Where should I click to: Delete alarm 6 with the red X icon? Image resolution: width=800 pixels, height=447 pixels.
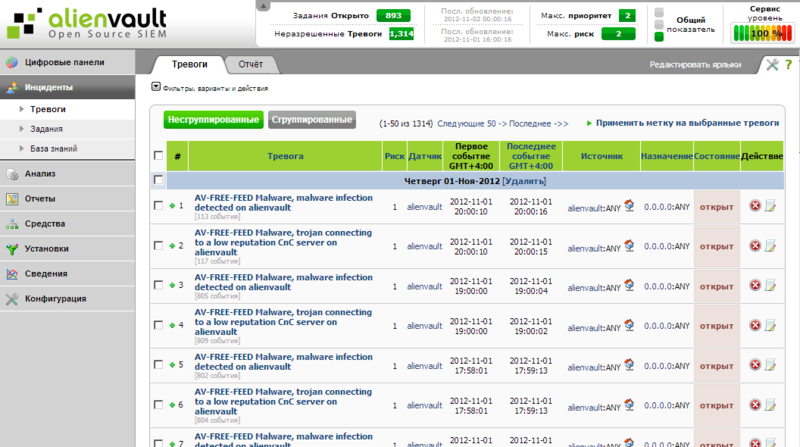tap(755, 405)
